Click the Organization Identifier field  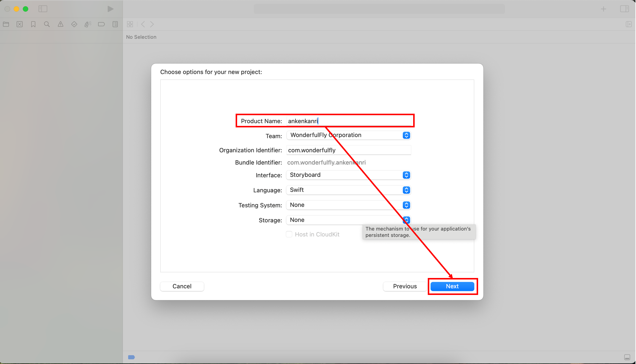click(x=349, y=150)
